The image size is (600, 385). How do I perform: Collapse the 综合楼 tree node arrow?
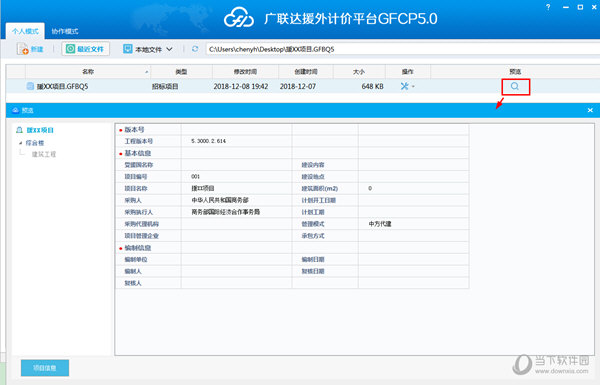tap(20, 143)
